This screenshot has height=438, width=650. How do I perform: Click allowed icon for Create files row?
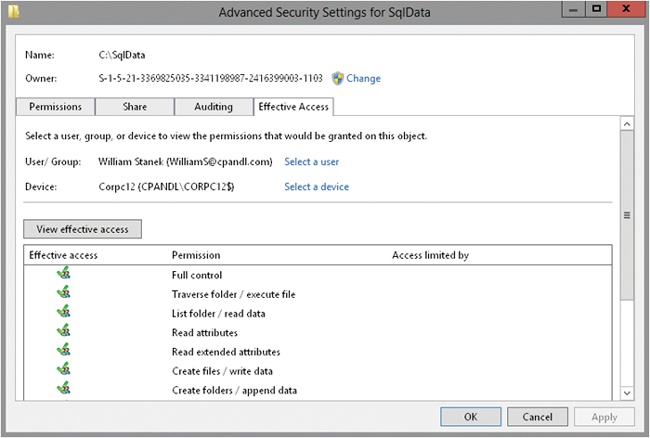point(63,369)
